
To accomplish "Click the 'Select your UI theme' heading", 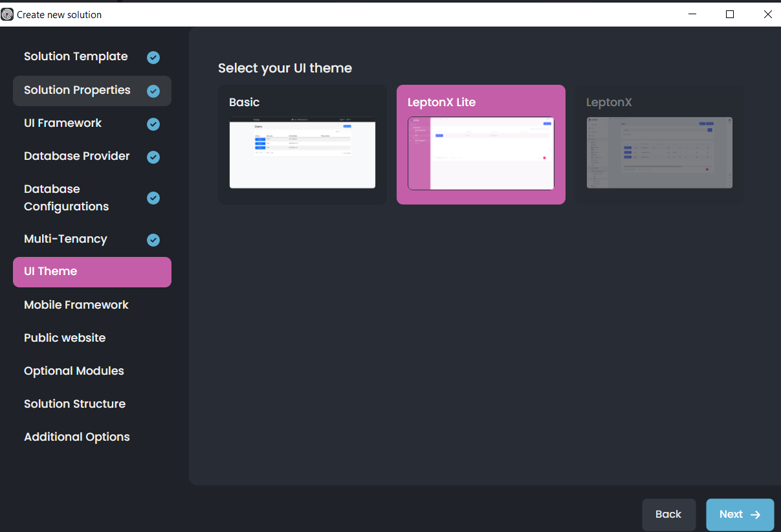I will coord(285,68).
